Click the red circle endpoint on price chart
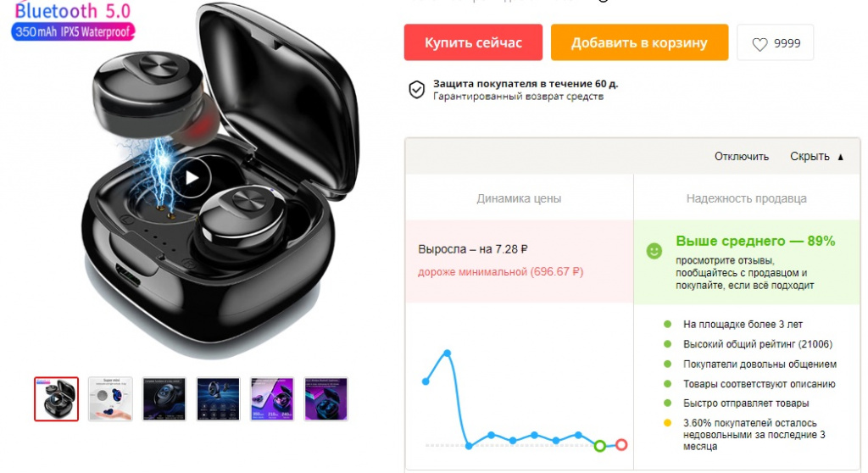Viewport: 868px width, 473px height. pyautogui.click(x=621, y=444)
